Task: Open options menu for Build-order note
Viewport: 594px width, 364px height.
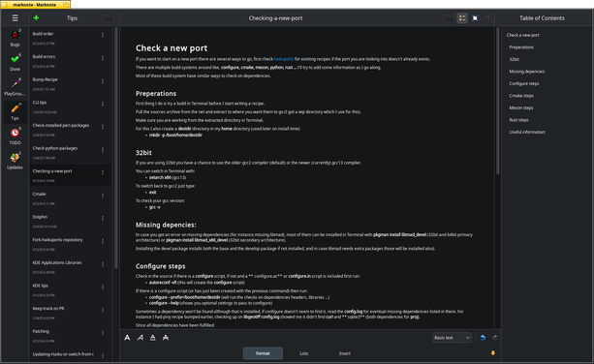Action: point(103,35)
